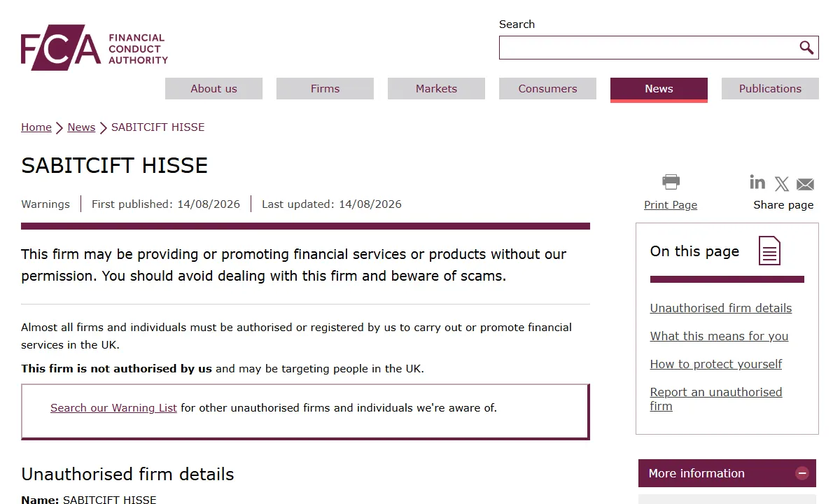Click the Print Page link
Image resolution: width=840 pixels, height=504 pixels.
(671, 204)
